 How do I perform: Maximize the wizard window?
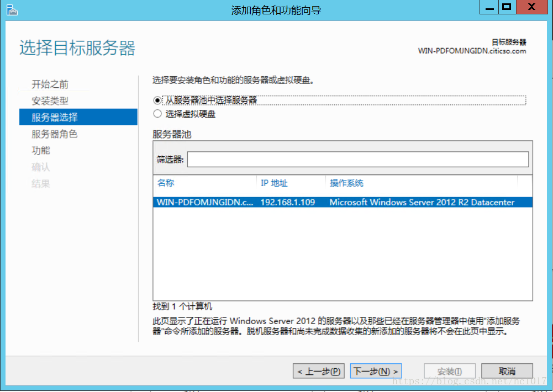point(507,7)
